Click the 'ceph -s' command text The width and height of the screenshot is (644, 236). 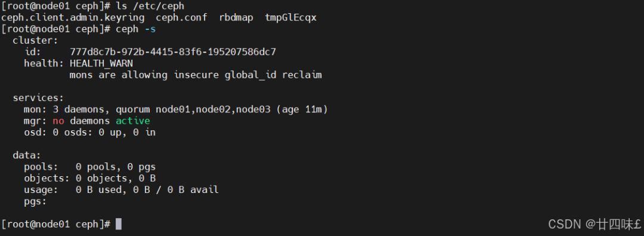tap(135, 30)
